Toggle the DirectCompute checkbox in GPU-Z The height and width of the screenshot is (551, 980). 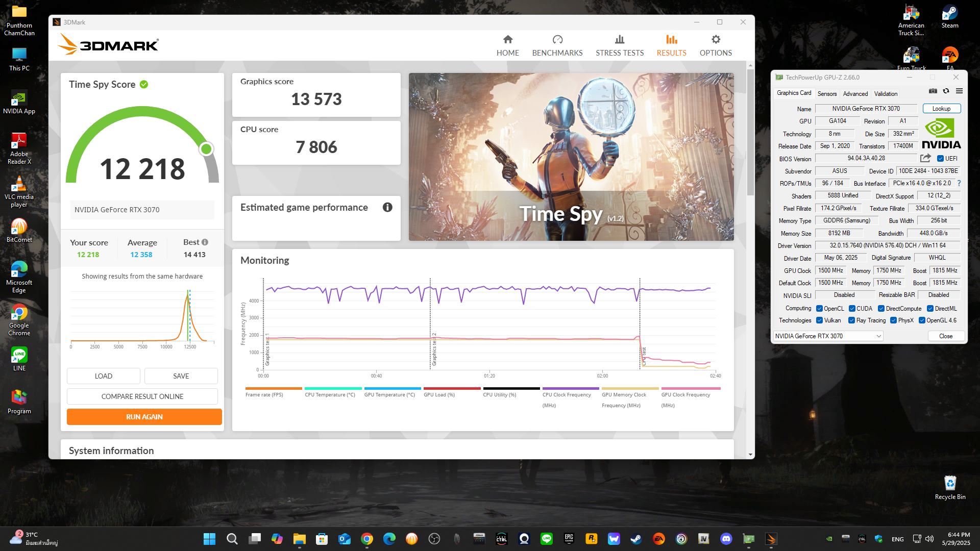[x=881, y=309]
